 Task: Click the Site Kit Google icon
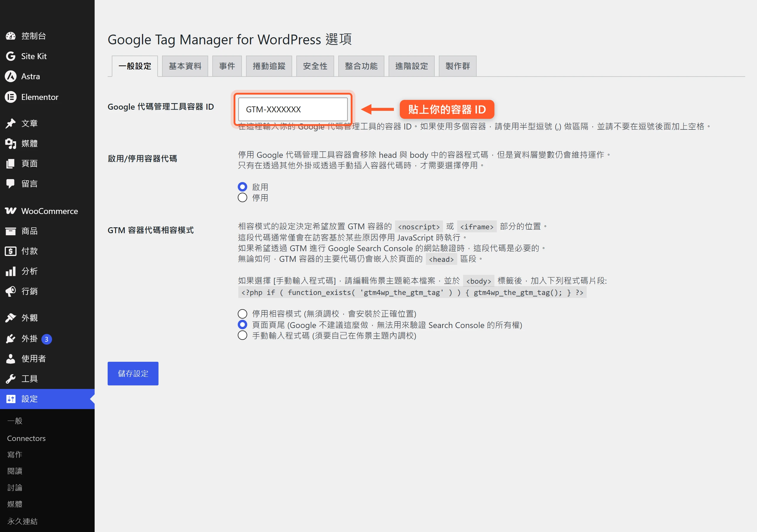[11, 56]
